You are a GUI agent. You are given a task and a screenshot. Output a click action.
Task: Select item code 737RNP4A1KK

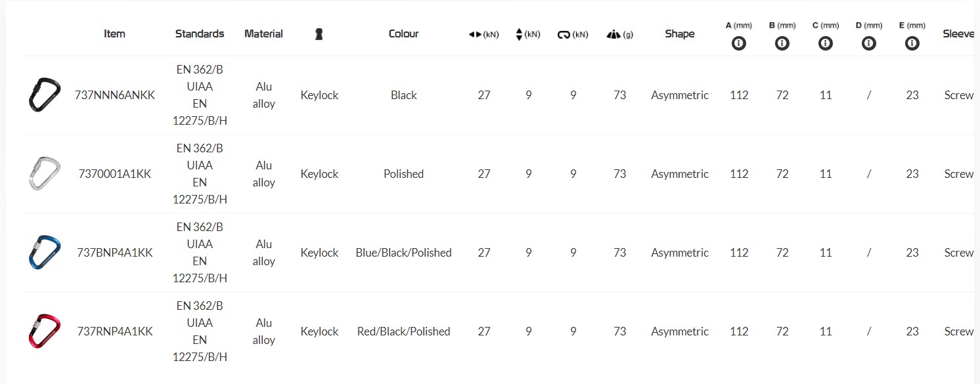(115, 331)
